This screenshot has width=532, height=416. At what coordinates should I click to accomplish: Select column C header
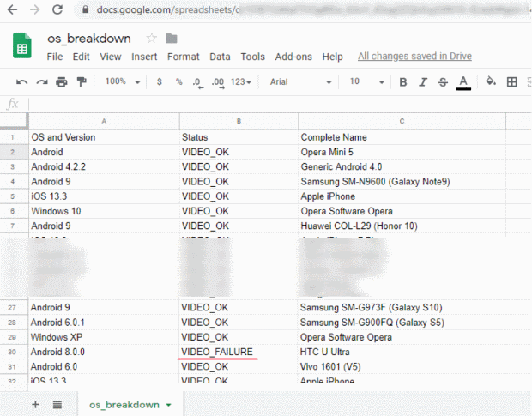402,121
